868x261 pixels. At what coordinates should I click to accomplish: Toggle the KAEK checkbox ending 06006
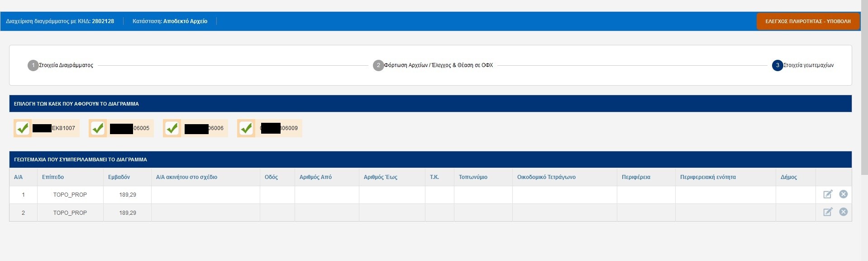[172, 128]
